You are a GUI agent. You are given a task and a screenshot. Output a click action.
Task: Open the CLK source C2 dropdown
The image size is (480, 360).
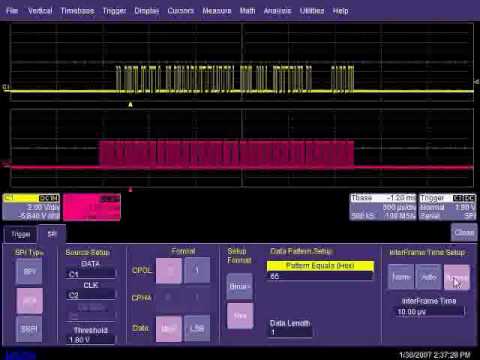[x=91, y=295]
